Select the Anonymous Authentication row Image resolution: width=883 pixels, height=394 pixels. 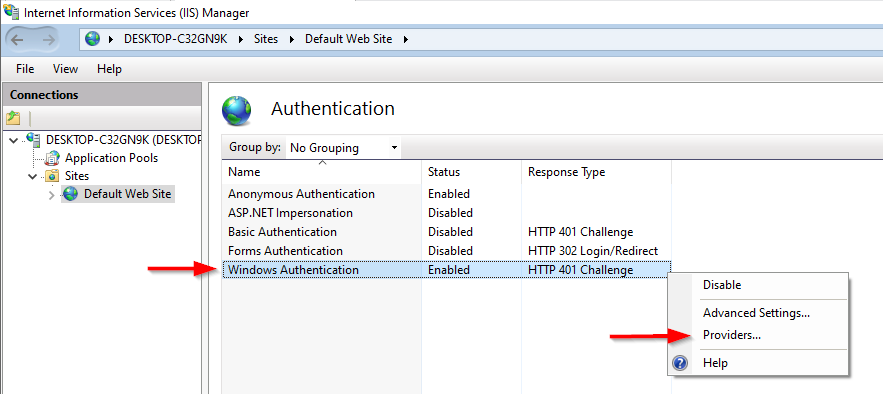pyautogui.click(x=447, y=194)
